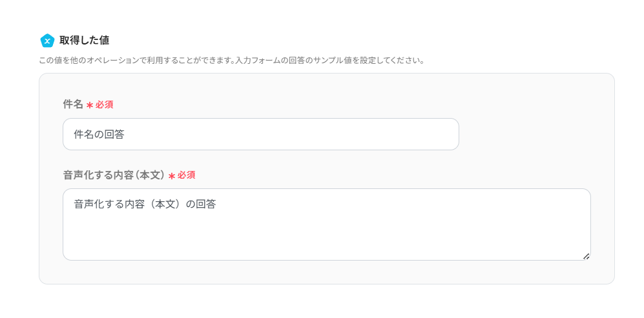Click the gray panel padding above 件名 label
Screen dimensions: 644x318
(326, 86)
